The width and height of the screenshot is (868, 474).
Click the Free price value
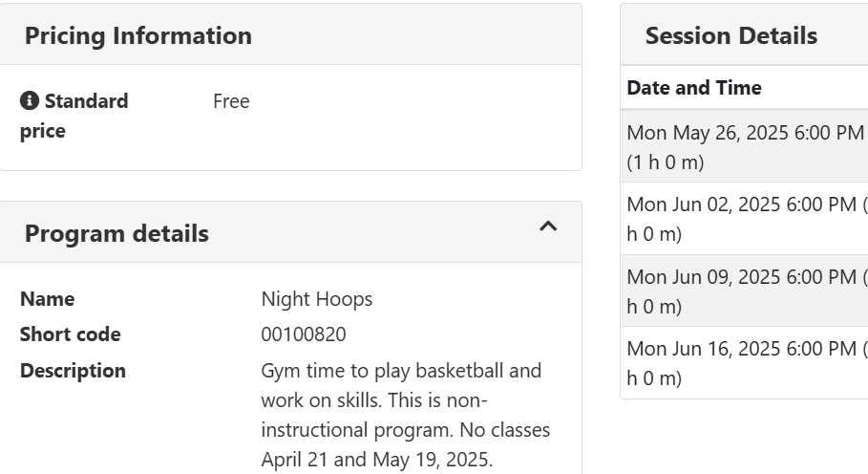231,101
